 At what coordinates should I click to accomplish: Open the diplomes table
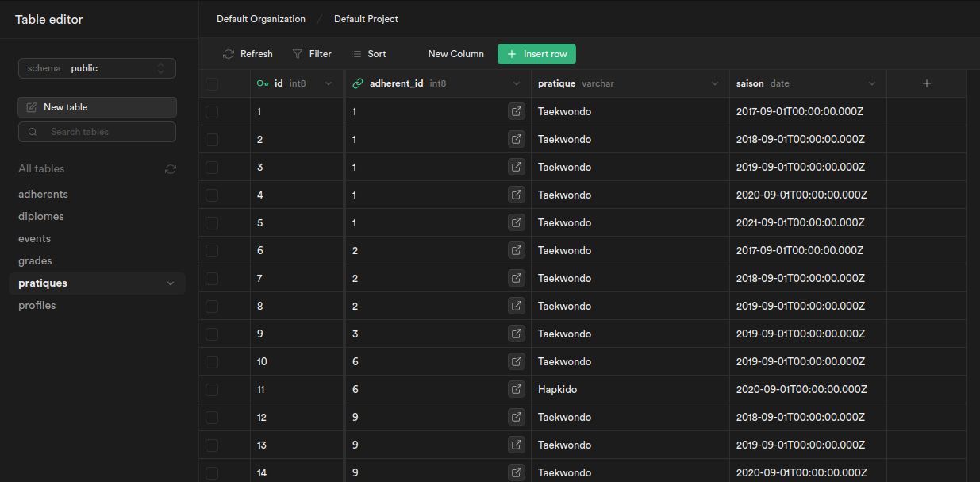(41, 217)
